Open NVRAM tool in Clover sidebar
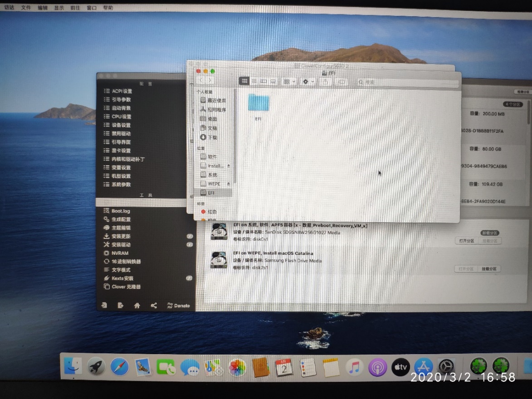Screen dimensions: 532x399 (x=116, y=253)
